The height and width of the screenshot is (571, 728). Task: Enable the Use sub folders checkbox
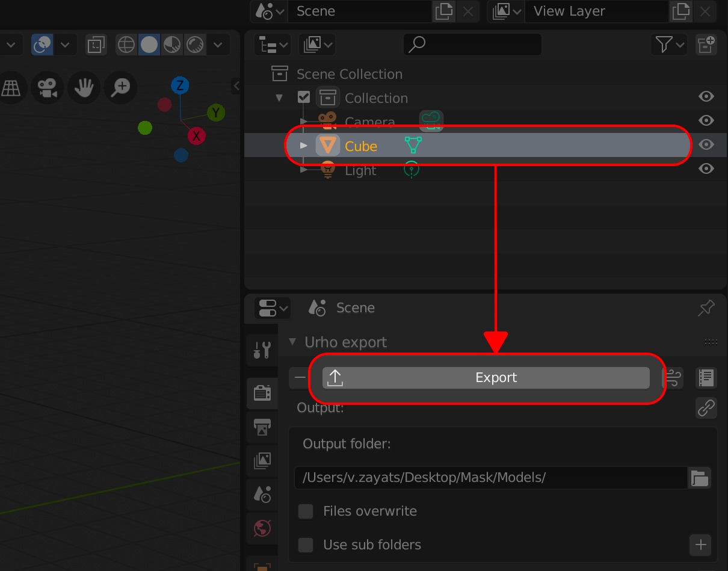pyautogui.click(x=306, y=545)
